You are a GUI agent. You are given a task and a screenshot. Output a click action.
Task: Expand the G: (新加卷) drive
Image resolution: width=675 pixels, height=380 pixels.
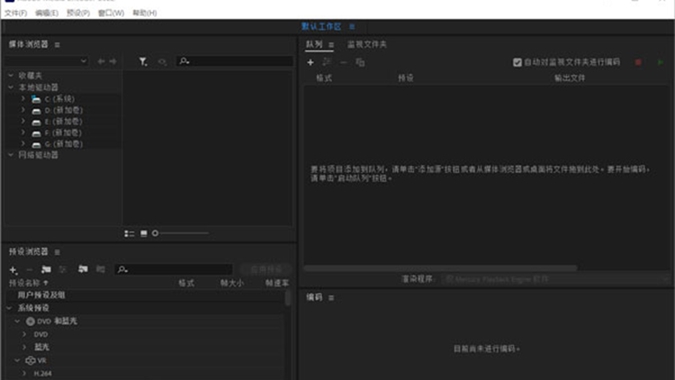23,143
